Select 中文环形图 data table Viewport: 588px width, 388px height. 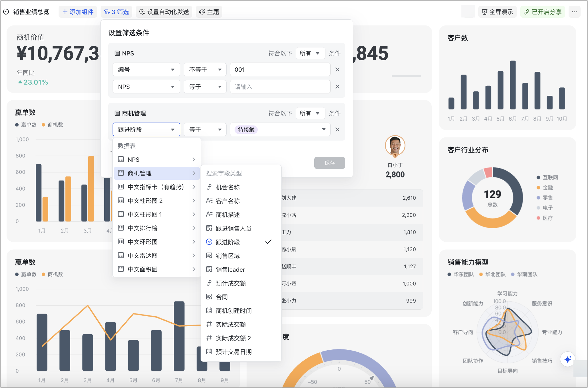coord(157,242)
